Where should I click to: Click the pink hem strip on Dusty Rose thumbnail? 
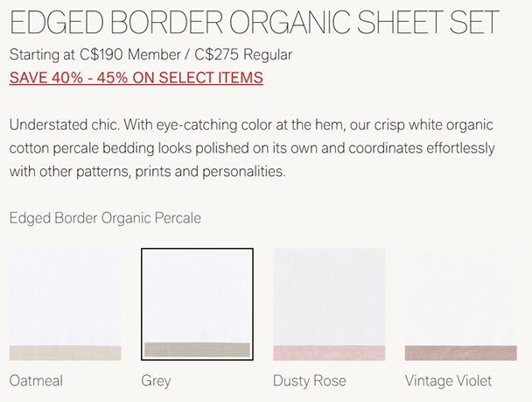click(329, 353)
